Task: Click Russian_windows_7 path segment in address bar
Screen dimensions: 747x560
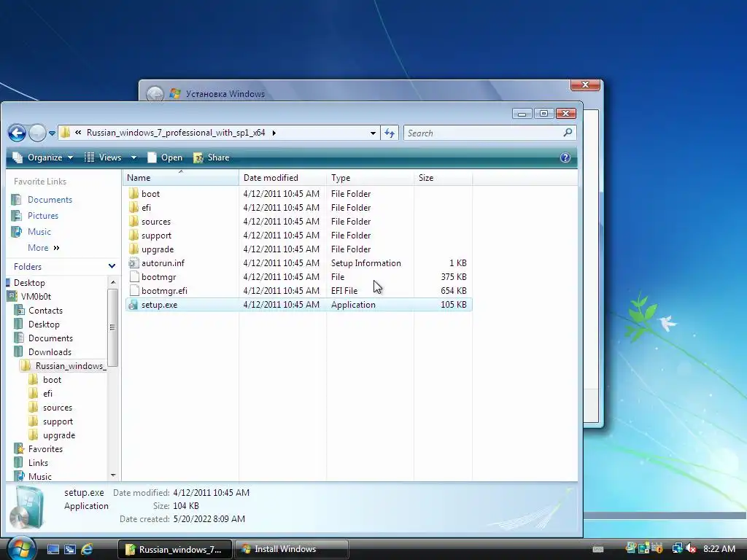Action: [176, 133]
